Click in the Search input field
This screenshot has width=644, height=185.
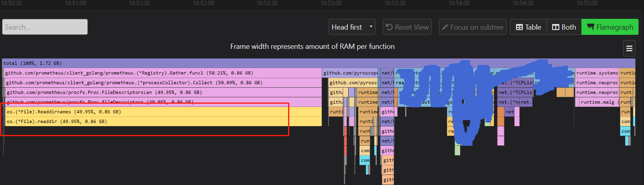click(45, 27)
